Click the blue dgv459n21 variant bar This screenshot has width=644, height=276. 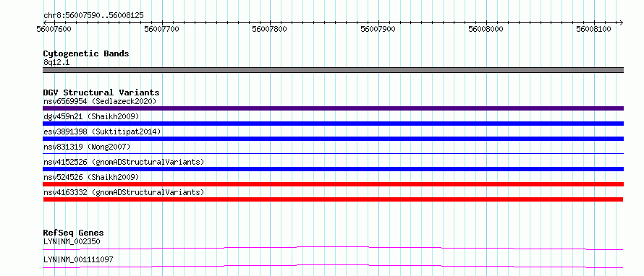click(333, 124)
